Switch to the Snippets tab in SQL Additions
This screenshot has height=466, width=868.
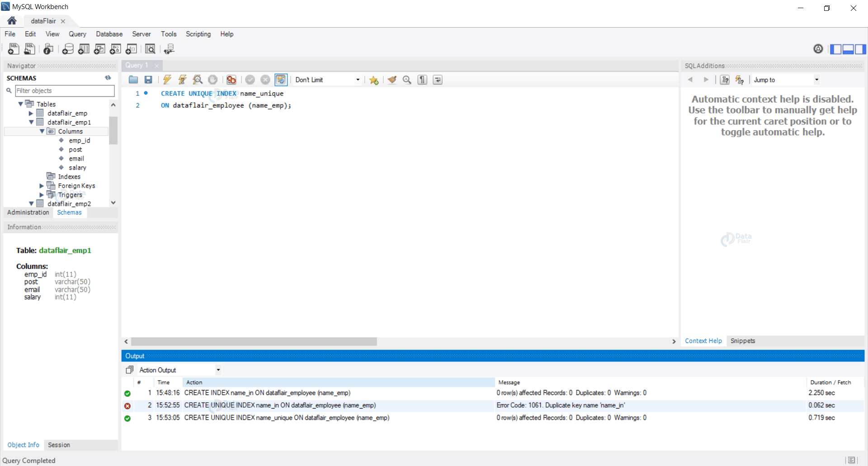(x=743, y=341)
